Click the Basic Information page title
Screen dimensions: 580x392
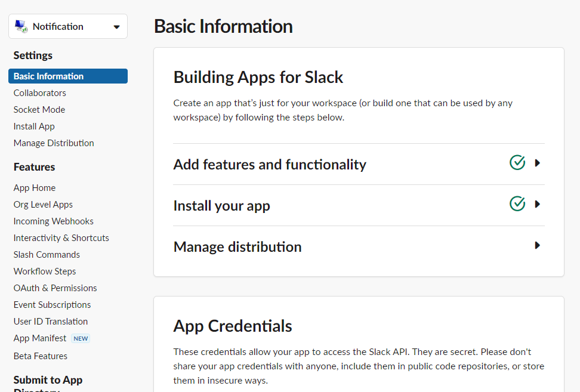(223, 26)
